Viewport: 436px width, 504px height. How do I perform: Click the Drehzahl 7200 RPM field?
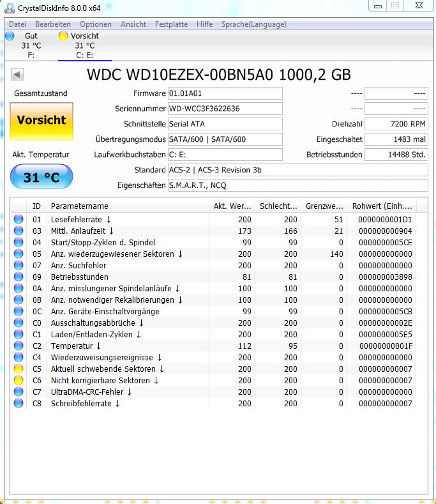[x=396, y=124]
